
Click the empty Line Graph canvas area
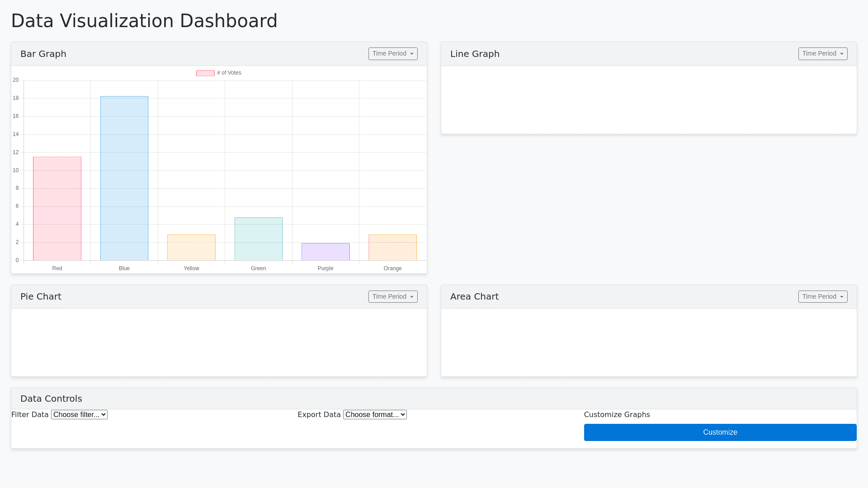pyautogui.click(x=648, y=100)
